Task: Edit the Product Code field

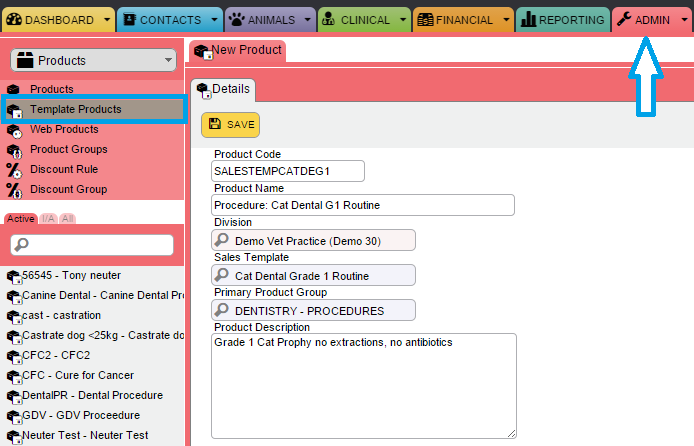Action: point(288,171)
